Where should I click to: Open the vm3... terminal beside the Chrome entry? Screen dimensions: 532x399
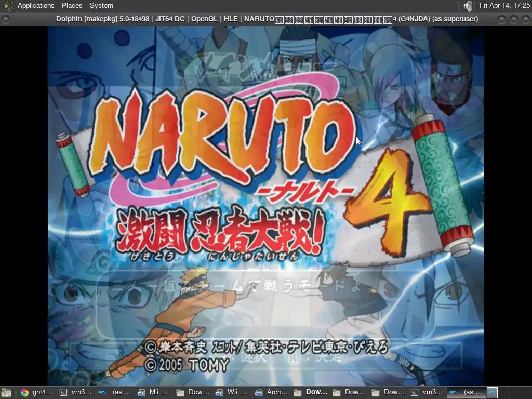coord(75,393)
